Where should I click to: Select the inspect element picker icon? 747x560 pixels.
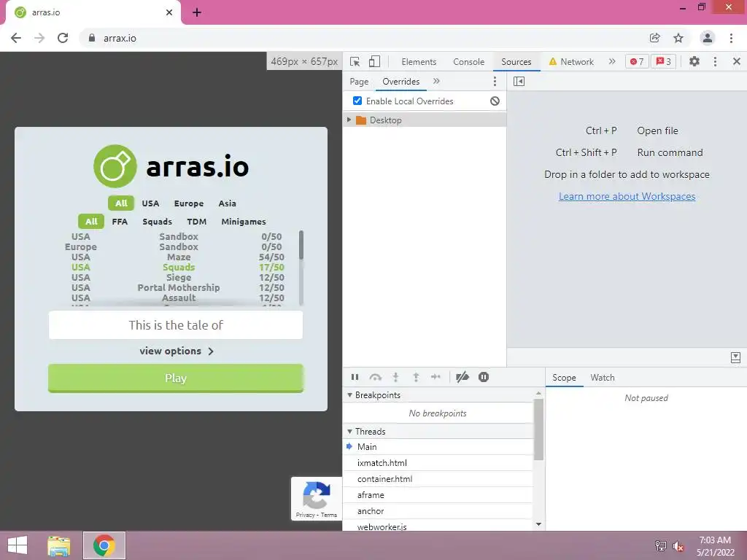(355, 61)
